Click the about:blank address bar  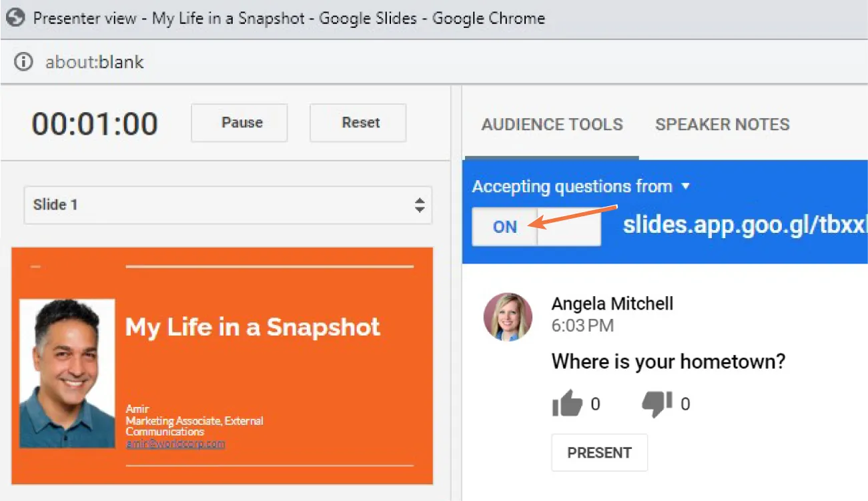click(93, 61)
